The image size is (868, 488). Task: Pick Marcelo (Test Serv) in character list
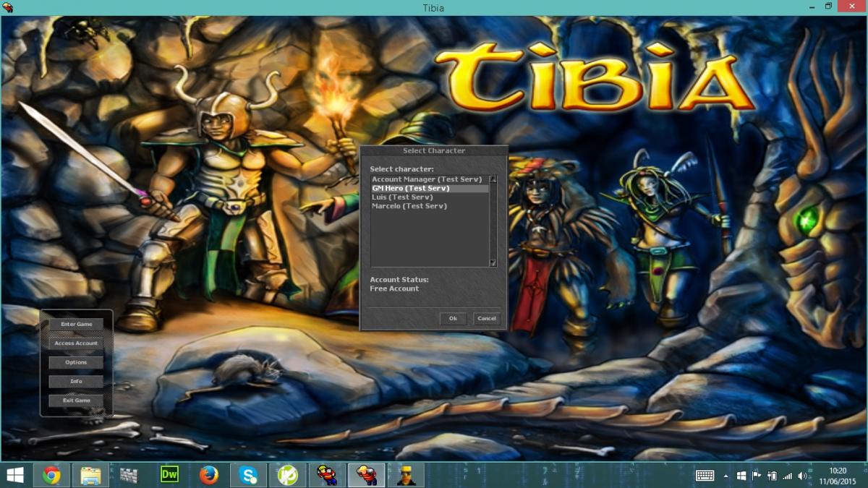(x=430, y=206)
